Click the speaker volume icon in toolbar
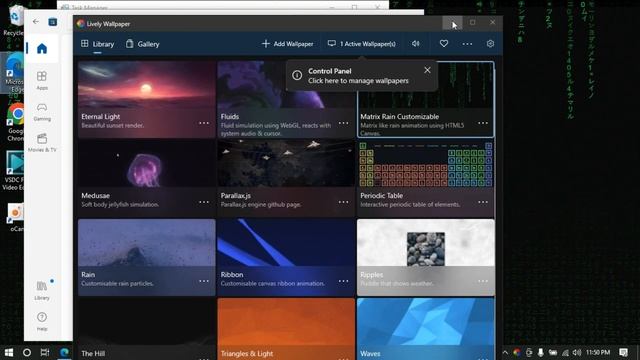This screenshot has width=640, height=360. (x=416, y=44)
